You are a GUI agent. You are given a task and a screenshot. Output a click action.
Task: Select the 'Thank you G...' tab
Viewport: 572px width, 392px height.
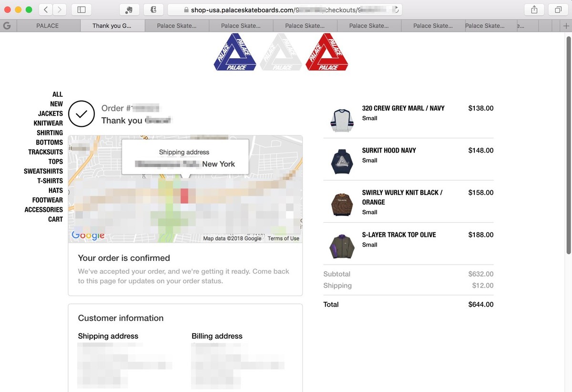click(x=112, y=26)
